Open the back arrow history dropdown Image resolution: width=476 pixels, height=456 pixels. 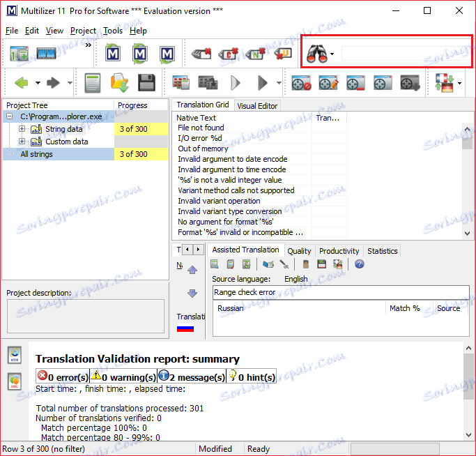coord(38,83)
